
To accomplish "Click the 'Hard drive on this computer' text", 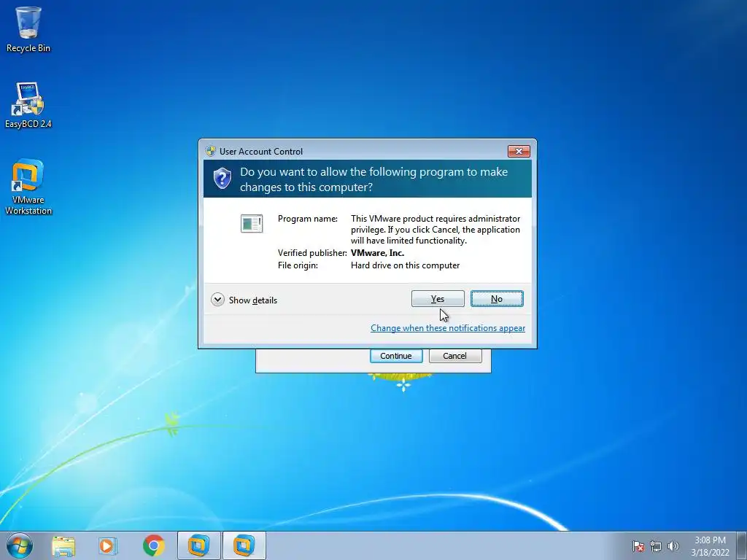I will click(x=406, y=265).
